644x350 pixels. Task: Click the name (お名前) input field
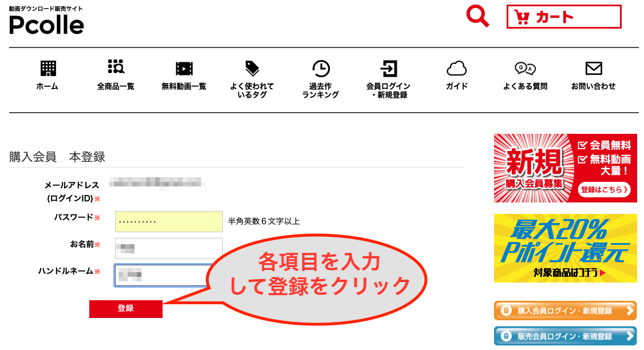point(168,248)
